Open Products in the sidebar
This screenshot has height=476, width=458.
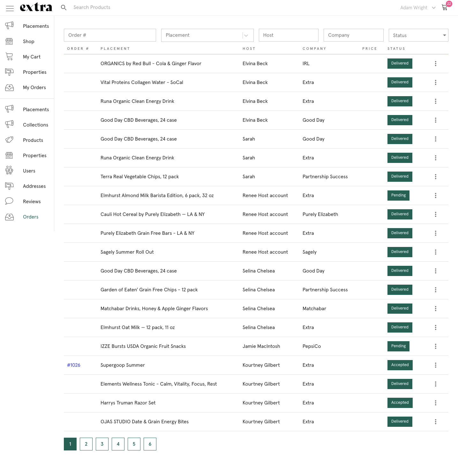[x=33, y=140]
